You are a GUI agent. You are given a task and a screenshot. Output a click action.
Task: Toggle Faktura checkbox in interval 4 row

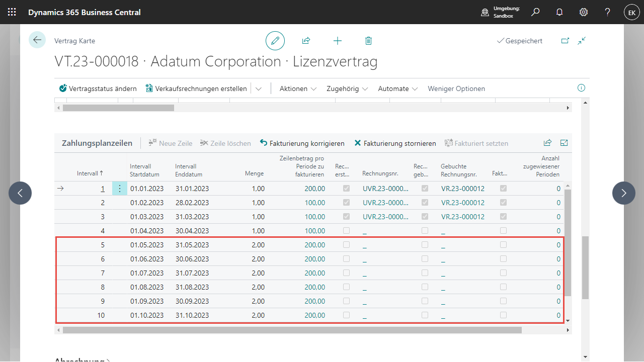(503, 231)
